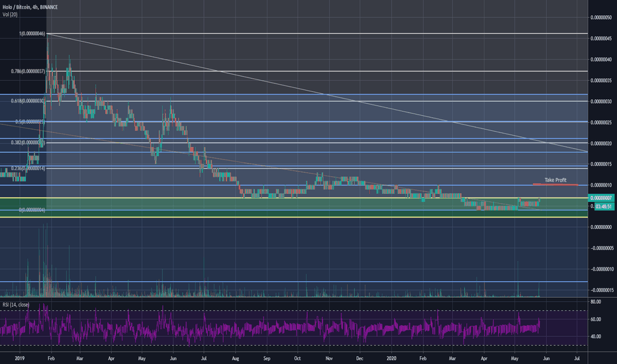Select the RSI (14, close) indicator label

point(16,305)
